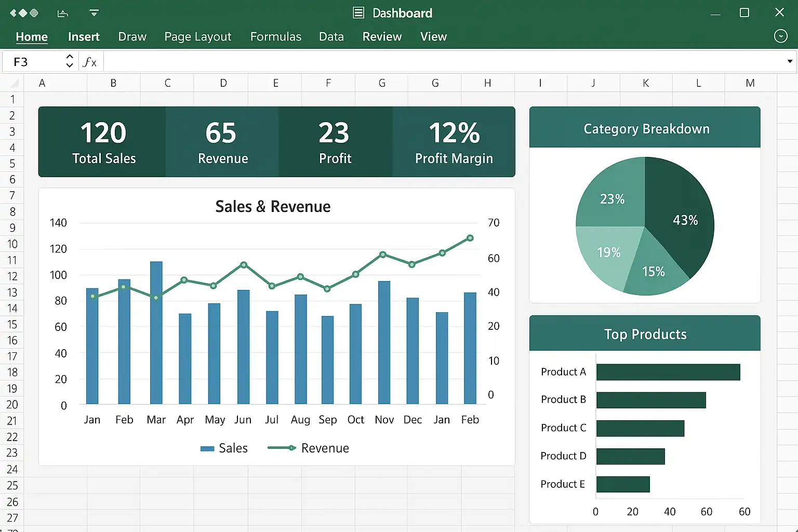Click into the formula bar input

442,62
